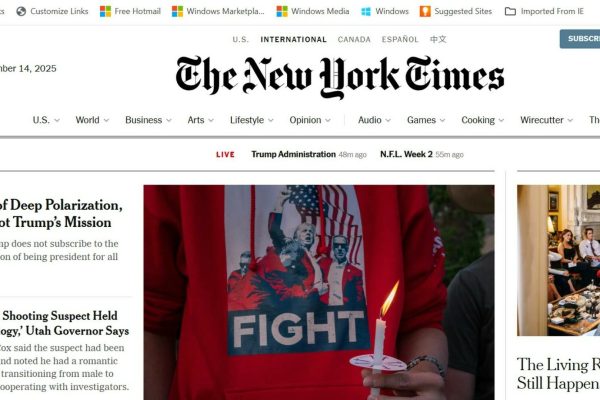Expand the Business section chevron
Screen dimensions: 600x400
[x=169, y=120]
